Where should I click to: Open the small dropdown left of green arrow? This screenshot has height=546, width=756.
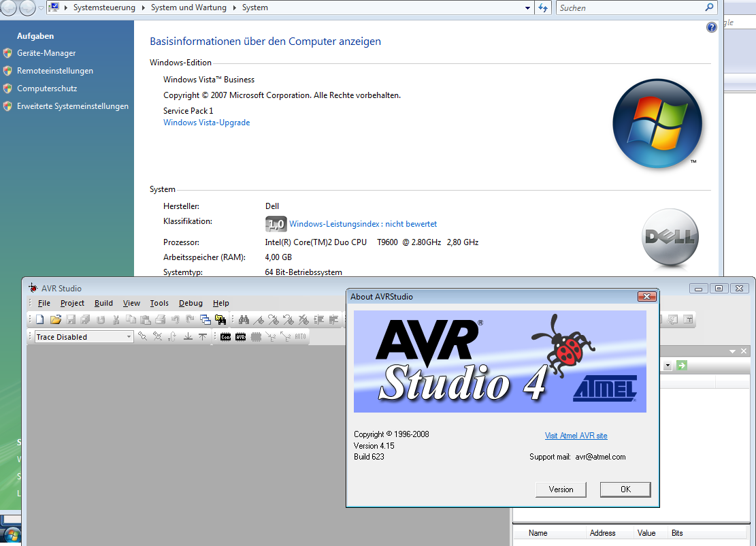click(x=668, y=366)
